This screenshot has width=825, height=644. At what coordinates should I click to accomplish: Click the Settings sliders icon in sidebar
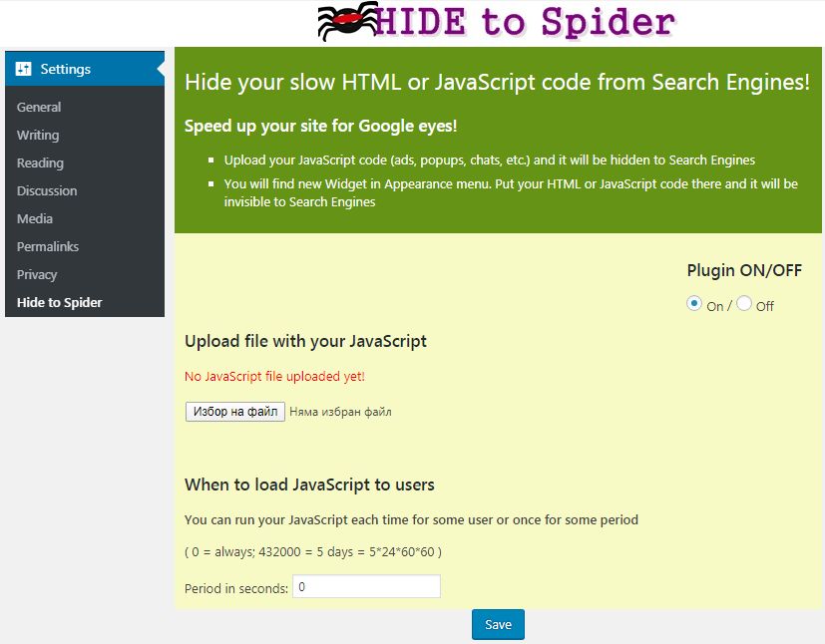coord(23,69)
